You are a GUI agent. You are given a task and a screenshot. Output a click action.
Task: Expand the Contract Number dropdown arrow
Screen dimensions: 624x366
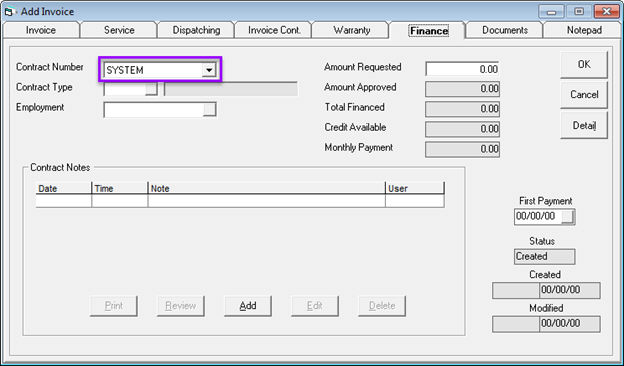click(x=209, y=70)
